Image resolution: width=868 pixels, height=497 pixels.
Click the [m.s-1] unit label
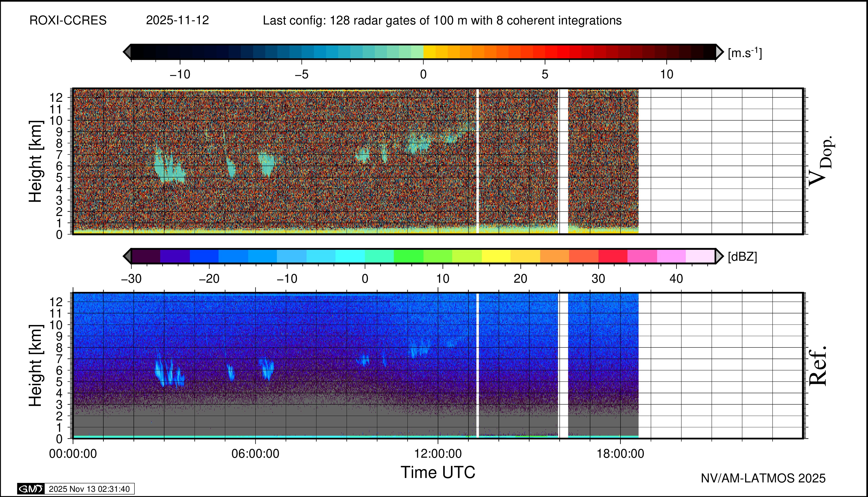pyautogui.click(x=745, y=53)
